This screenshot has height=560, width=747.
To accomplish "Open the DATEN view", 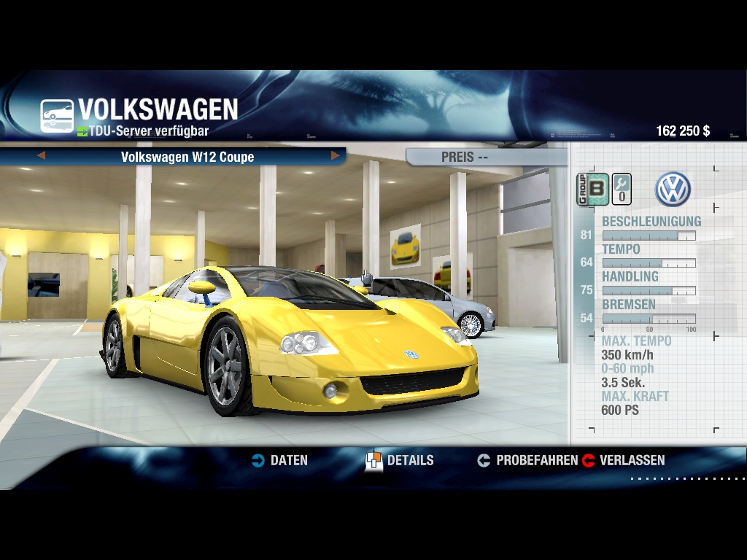I will (x=289, y=461).
